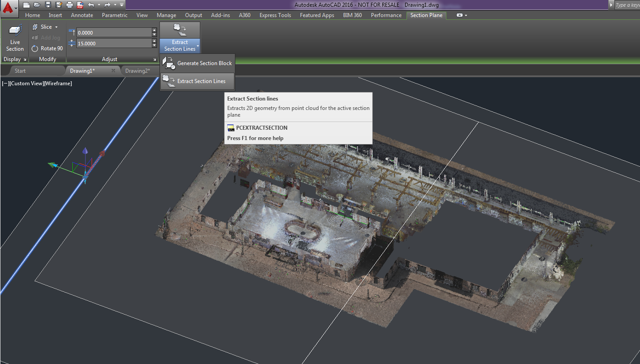Switch to the Insert ribbon tab
The width and height of the screenshot is (640, 364).
55,15
